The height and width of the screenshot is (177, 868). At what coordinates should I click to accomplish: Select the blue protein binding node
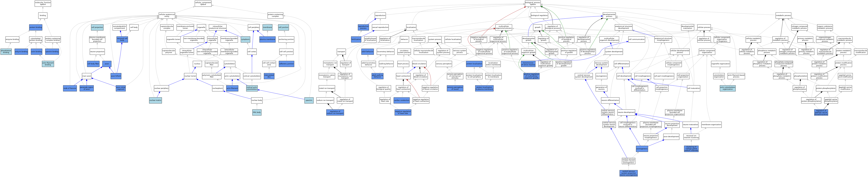(36, 27)
